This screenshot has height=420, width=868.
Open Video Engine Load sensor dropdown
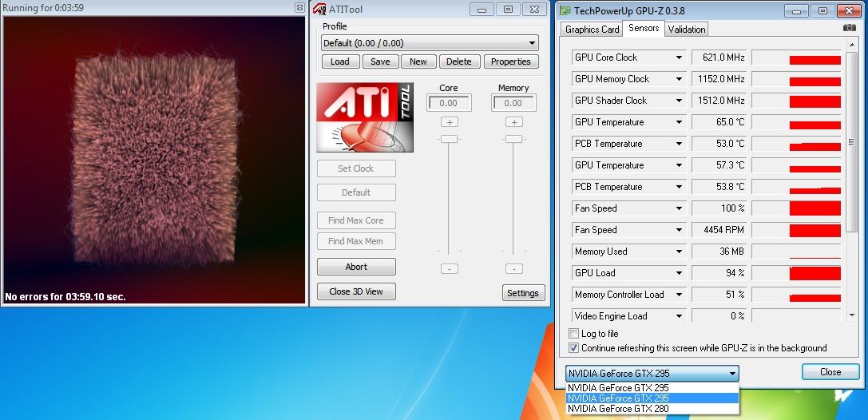(x=679, y=316)
